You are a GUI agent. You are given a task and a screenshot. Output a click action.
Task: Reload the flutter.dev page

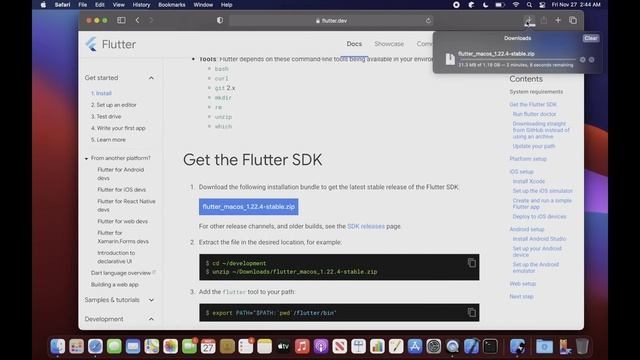[428, 20]
